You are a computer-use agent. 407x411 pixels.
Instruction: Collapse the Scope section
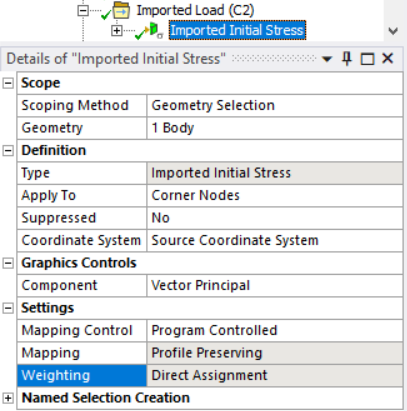[x=8, y=83]
